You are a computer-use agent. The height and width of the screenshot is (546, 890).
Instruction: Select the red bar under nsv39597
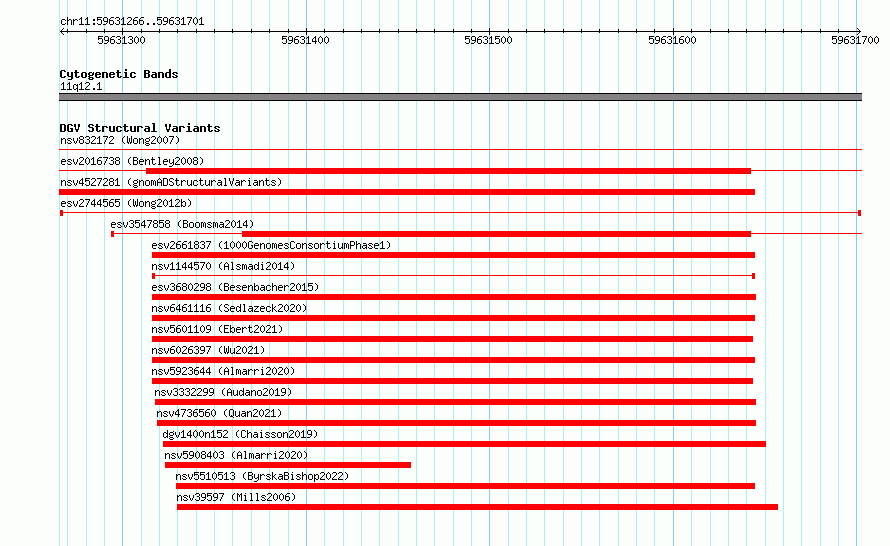(477, 507)
